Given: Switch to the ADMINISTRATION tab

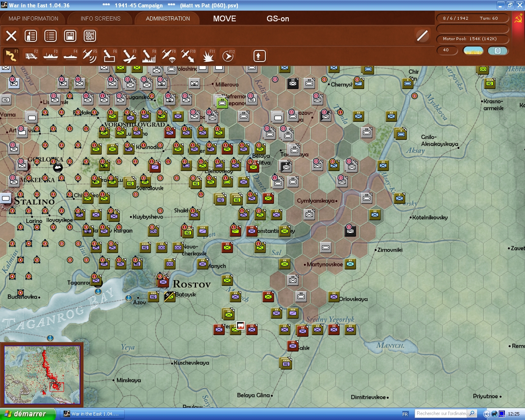Looking at the screenshot, I should (168, 18).
